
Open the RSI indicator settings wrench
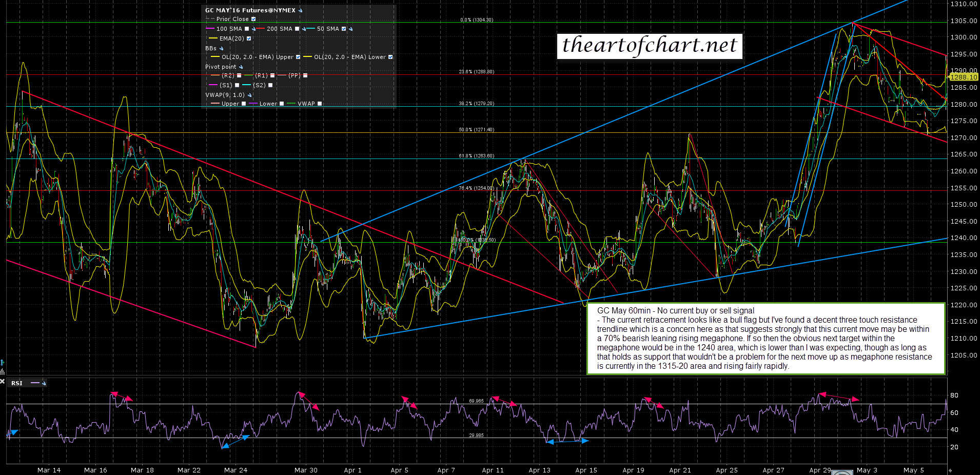click(44, 383)
